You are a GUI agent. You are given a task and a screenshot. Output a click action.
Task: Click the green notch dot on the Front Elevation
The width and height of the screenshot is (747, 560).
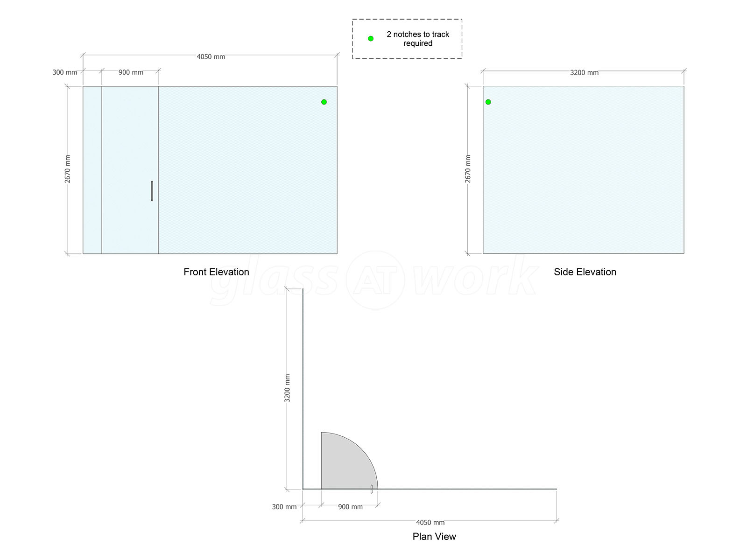point(324,102)
